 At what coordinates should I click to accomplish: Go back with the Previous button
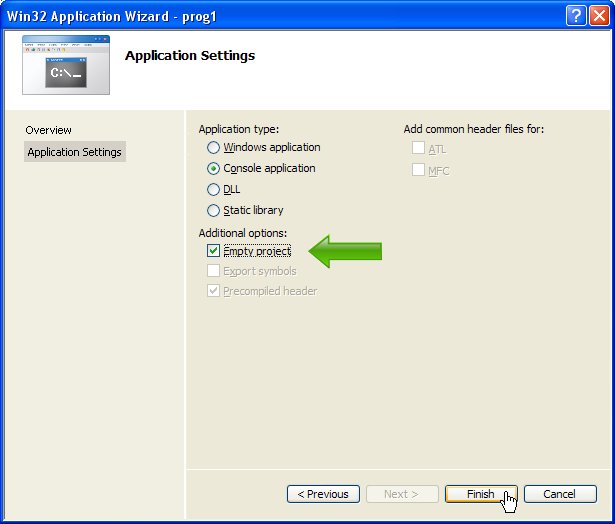[323, 494]
